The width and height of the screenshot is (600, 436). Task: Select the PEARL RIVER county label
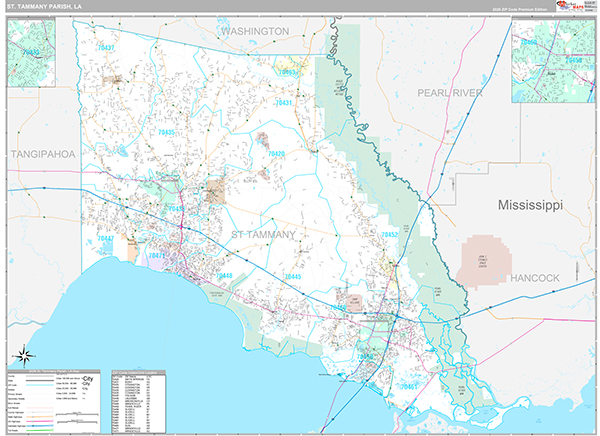(450, 93)
